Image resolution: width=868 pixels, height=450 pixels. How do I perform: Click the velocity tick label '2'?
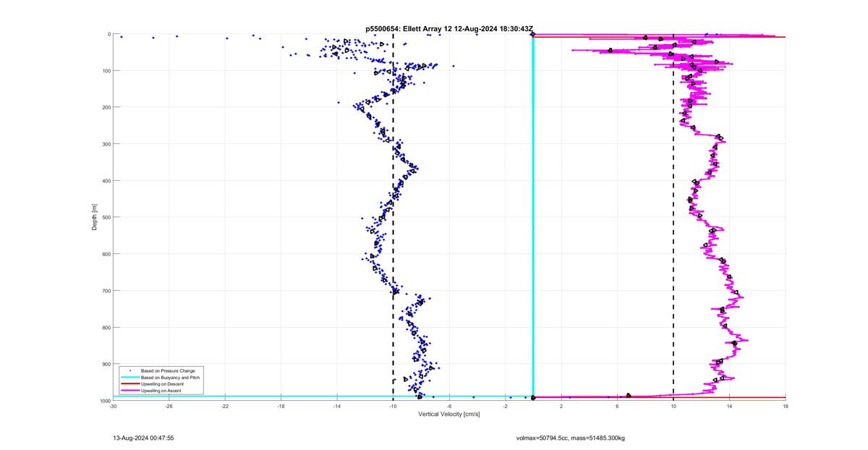click(x=561, y=407)
